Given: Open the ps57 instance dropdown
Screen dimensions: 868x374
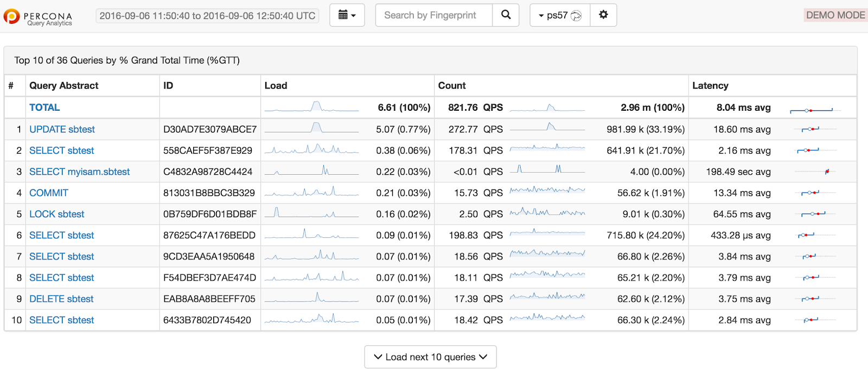Looking at the screenshot, I should coord(560,15).
